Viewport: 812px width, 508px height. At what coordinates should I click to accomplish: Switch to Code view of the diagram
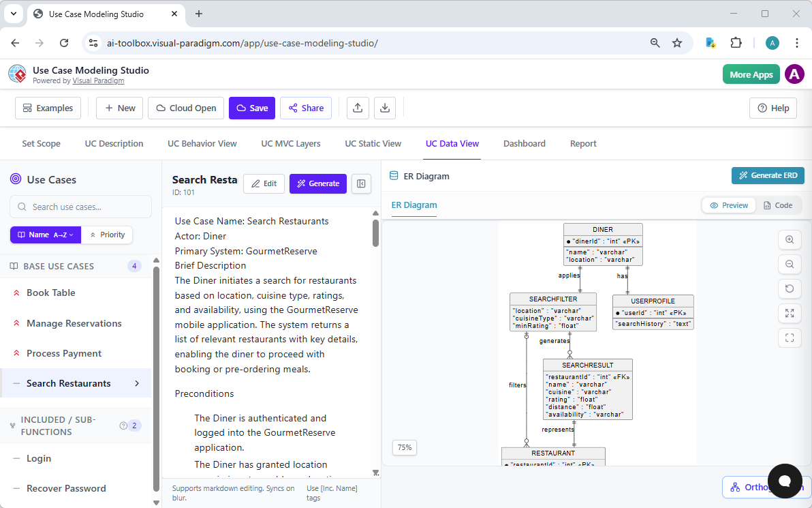click(779, 205)
